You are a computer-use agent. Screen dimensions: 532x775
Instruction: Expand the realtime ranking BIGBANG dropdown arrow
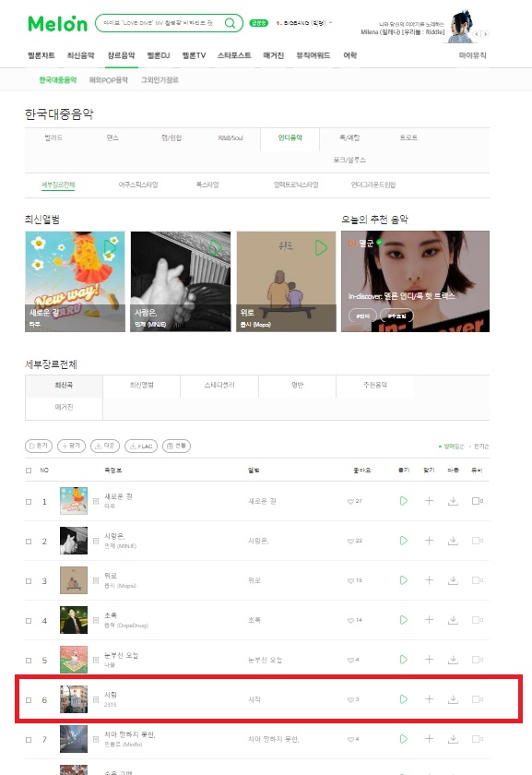coord(330,23)
